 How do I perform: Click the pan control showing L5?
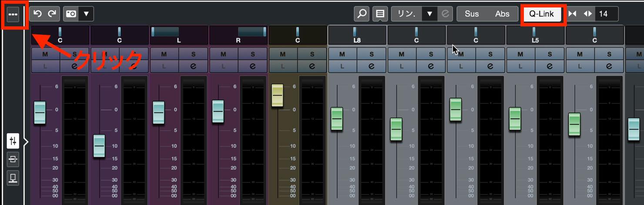pyautogui.click(x=535, y=35)
